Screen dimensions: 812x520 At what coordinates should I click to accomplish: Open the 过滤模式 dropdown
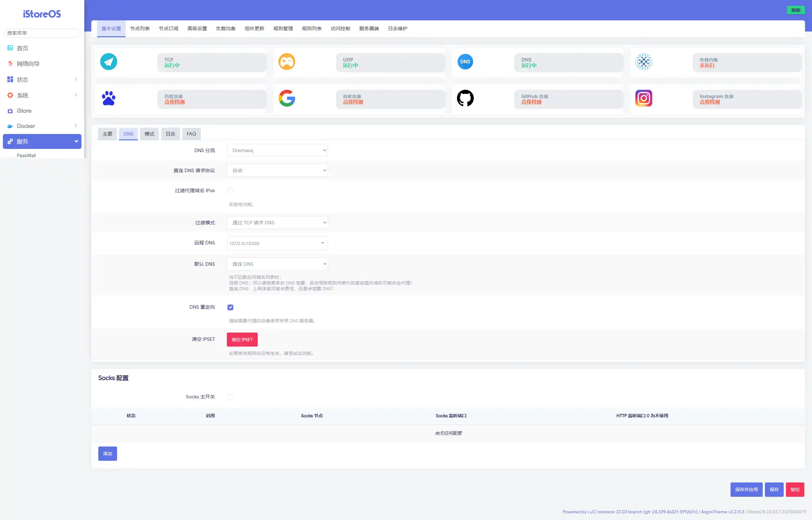(x=277, y=222)
